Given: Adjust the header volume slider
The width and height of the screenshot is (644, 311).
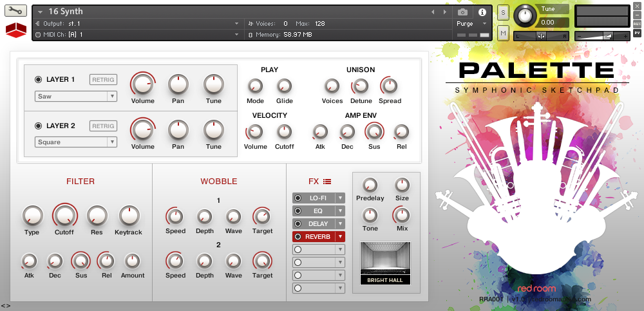Looking at the screenshot, I should pyautogui.click(x=603, y=36).
